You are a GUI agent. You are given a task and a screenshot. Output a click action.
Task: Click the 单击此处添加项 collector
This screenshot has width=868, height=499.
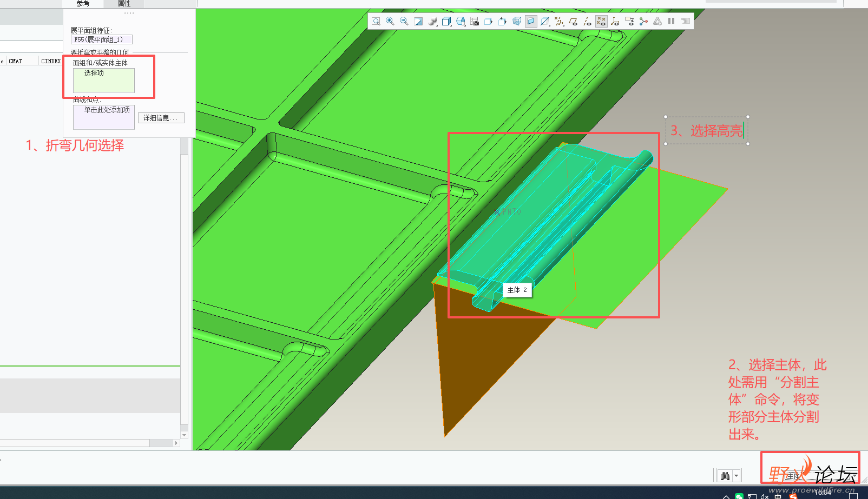click(x=104, y=117)
